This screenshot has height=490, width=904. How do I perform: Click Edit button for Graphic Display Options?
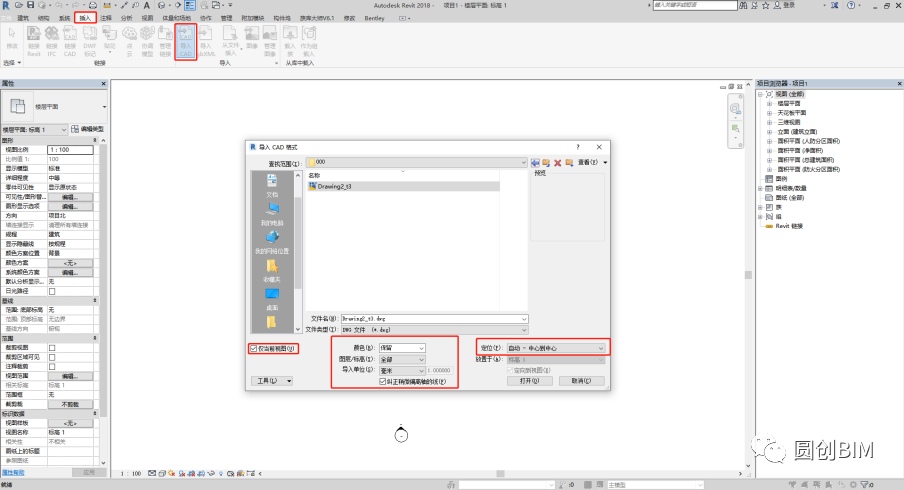[70, 206]
